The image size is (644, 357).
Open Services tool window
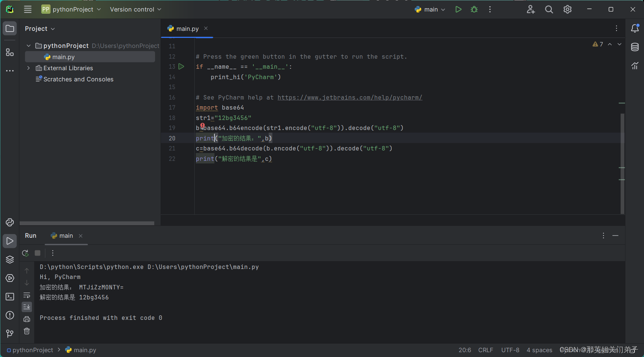10,278
